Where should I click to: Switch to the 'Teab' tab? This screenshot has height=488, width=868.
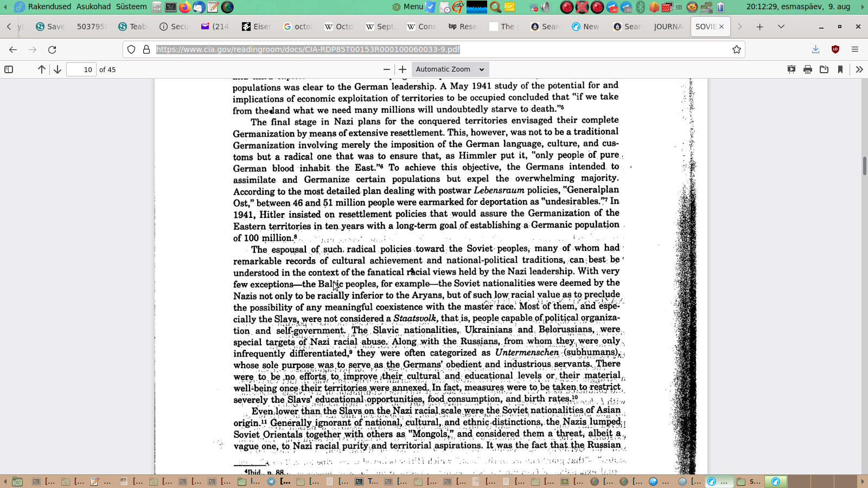coord(133,27)
